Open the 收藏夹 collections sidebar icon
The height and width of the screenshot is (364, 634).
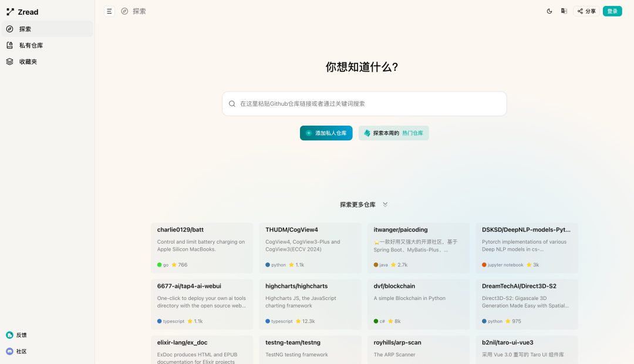(x=9, y=61)
